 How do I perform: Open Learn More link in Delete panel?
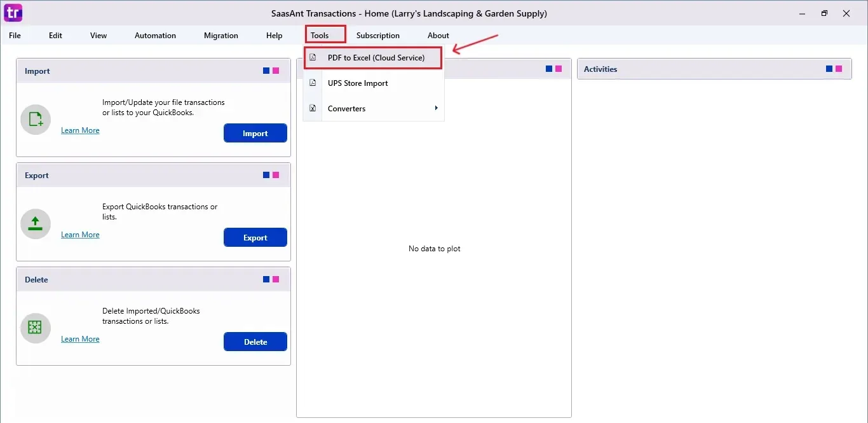tap(80, 339)
